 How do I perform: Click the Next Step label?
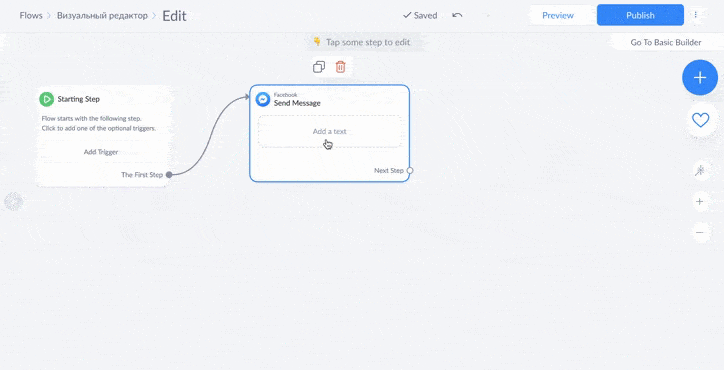click(x=389, y=170)
